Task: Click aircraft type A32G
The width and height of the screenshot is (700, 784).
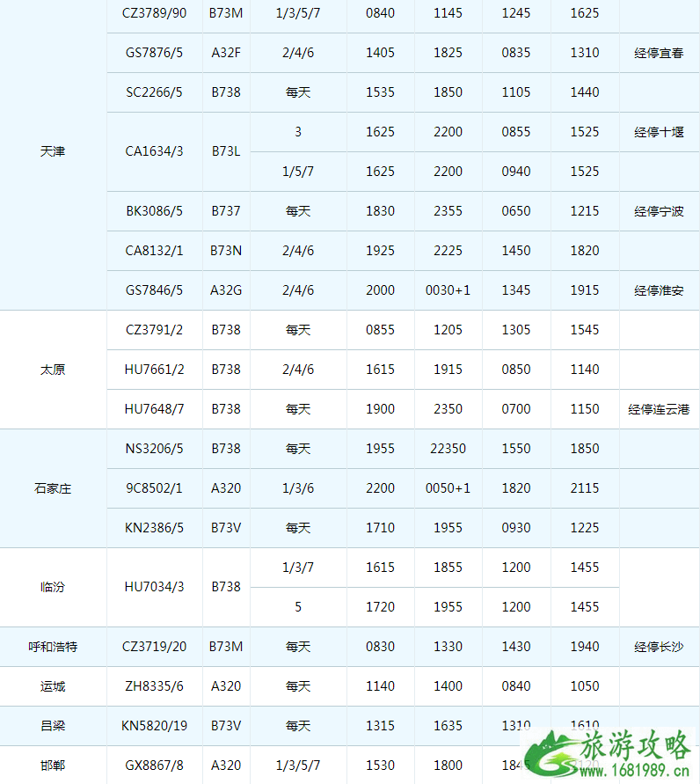Action: (226, 290)
